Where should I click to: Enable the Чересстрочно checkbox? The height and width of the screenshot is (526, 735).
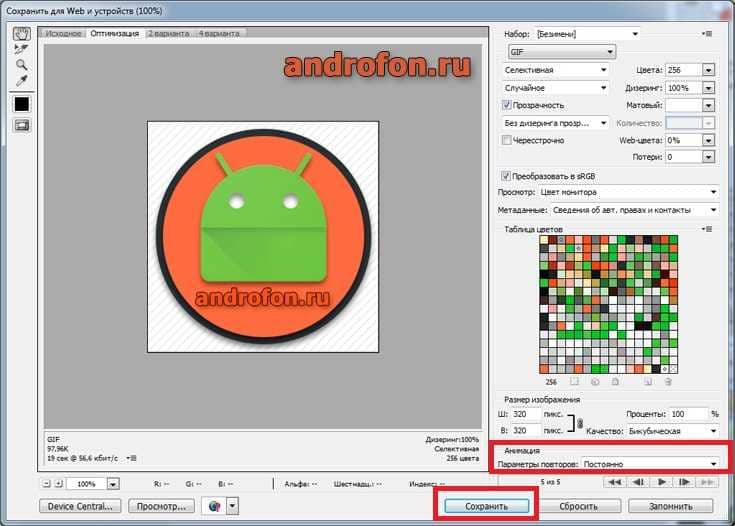pyautogui.click(x=506, y=140)
